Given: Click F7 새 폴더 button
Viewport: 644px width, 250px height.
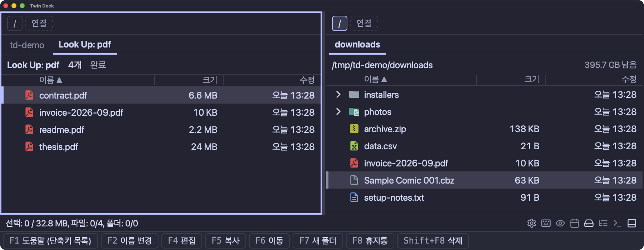Looking at the screenshot, I should [318, 241].
